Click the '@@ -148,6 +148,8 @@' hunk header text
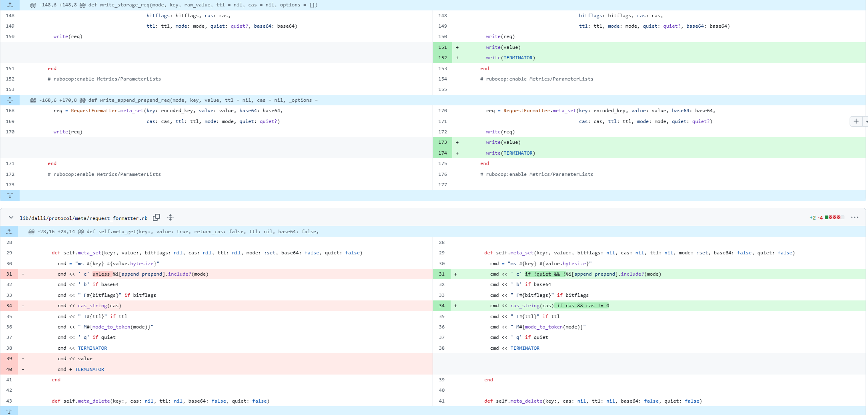 pos(174,5)
